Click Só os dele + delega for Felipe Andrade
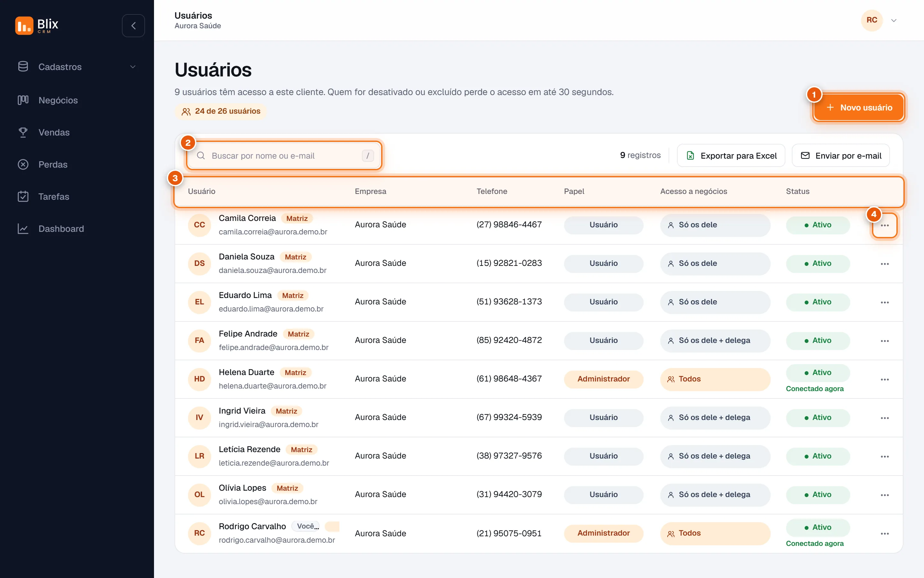Image resolution: width=924 pixels, height=578 pixels. (715, 341)
